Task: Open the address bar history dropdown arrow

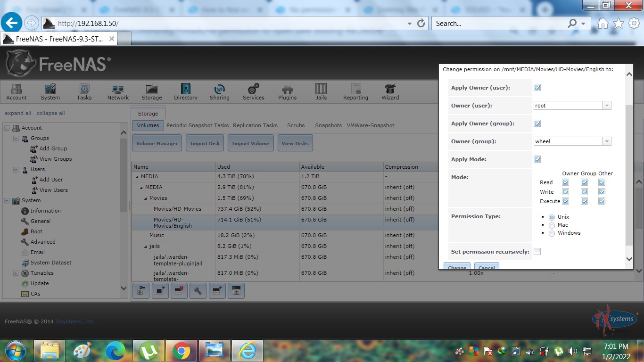Action: click(409, 23)
